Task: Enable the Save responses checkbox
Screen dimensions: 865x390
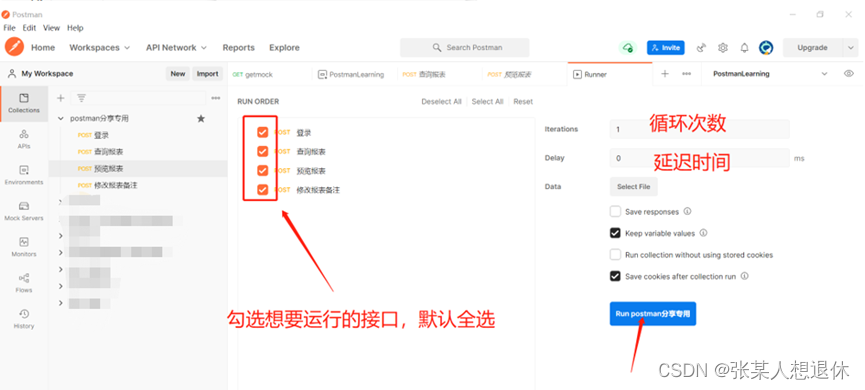Action: pyautogui.click(x=615, y=211)
